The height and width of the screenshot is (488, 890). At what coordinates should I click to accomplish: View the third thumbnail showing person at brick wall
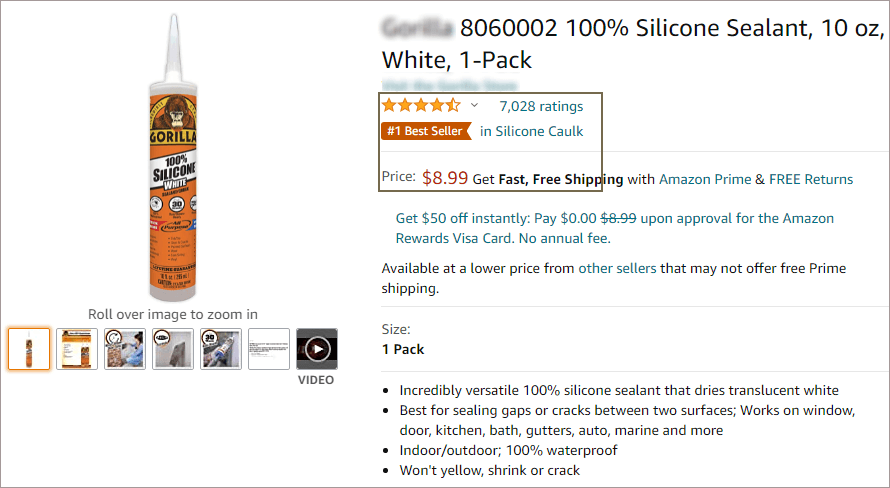tap(125, 349)
